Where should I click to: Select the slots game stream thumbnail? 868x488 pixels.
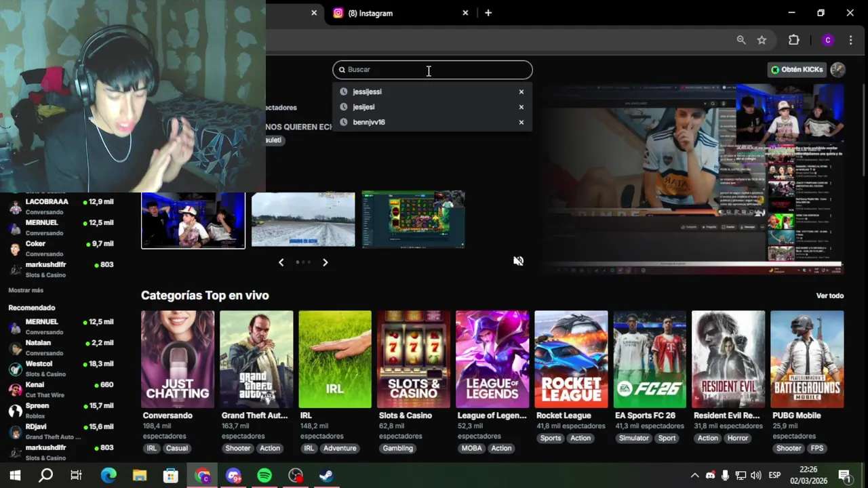pyautogui.click(x=413, y=220)
